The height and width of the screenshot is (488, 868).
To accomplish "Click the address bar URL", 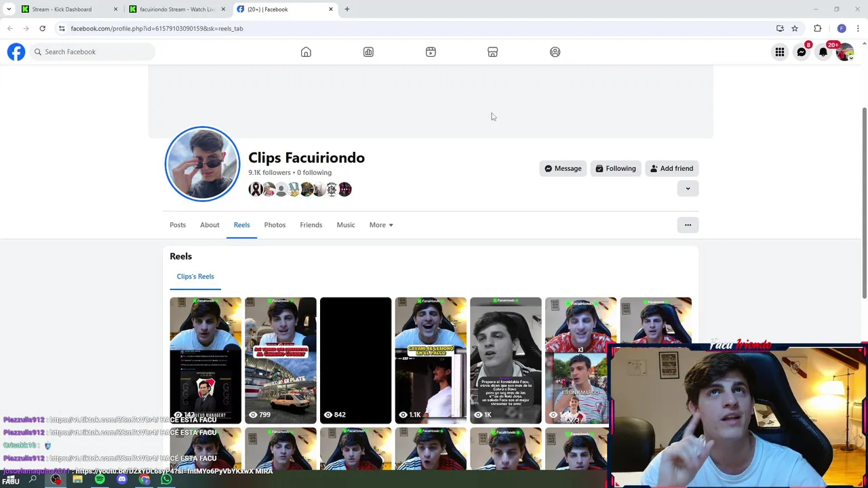I will 157,28.
